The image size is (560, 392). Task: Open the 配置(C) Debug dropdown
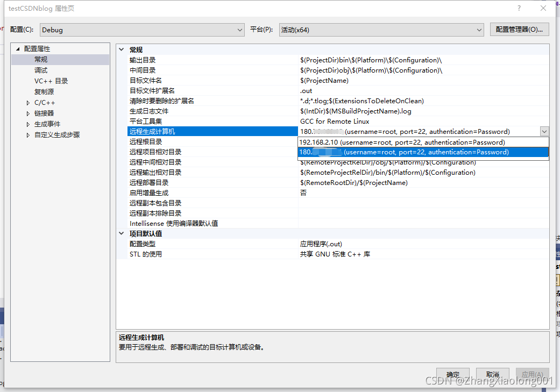point(142,30)
